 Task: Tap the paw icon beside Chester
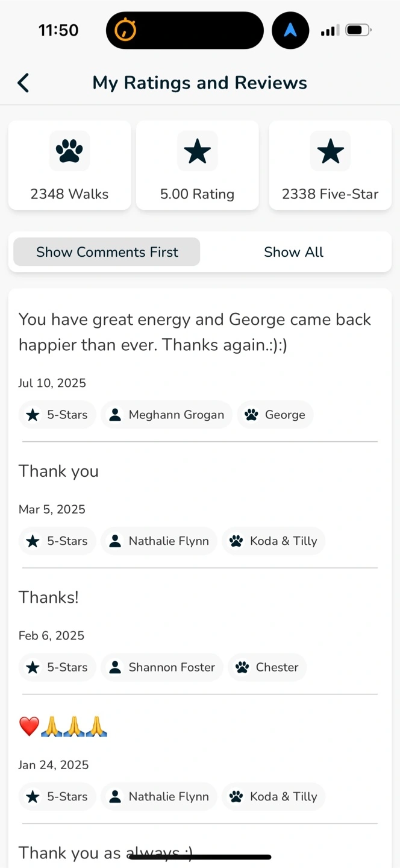(x=242, y=667)
